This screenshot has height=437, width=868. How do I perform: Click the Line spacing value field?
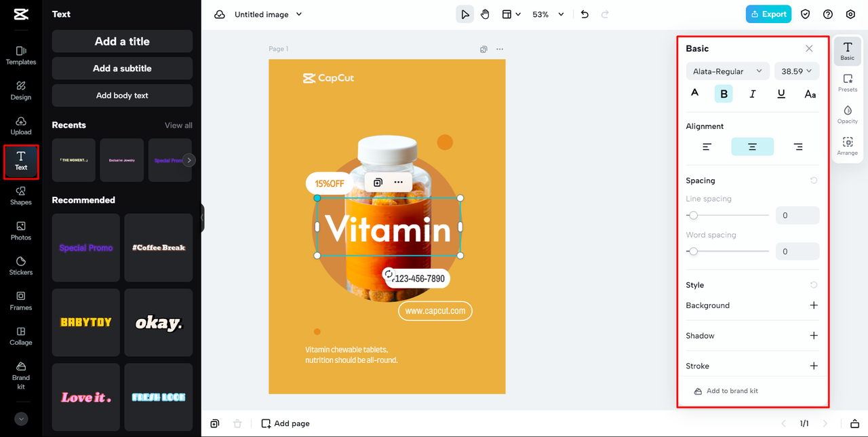click(797, 215)
